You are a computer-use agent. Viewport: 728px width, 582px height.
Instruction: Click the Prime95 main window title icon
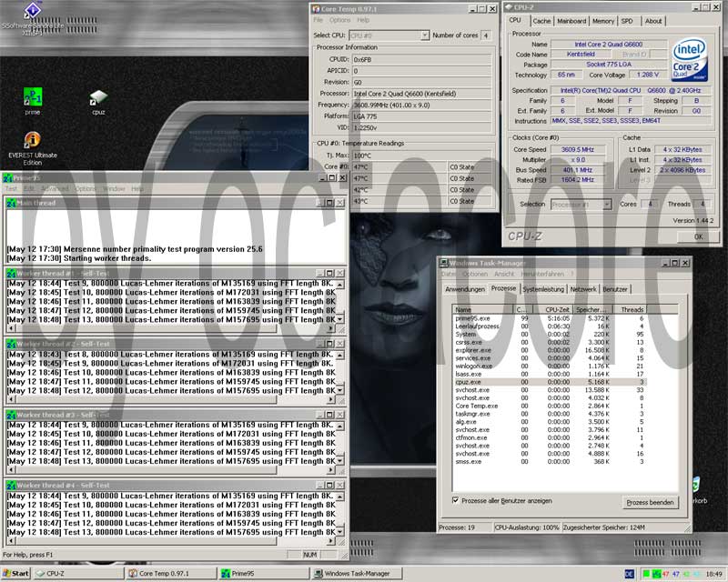point(7,178)
